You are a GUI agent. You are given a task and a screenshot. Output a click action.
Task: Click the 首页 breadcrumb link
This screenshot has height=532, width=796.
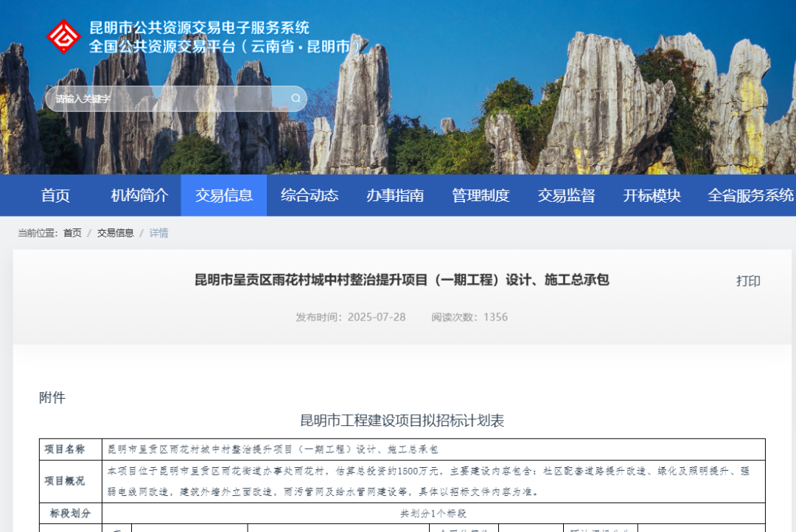click(x=72, y=233)
